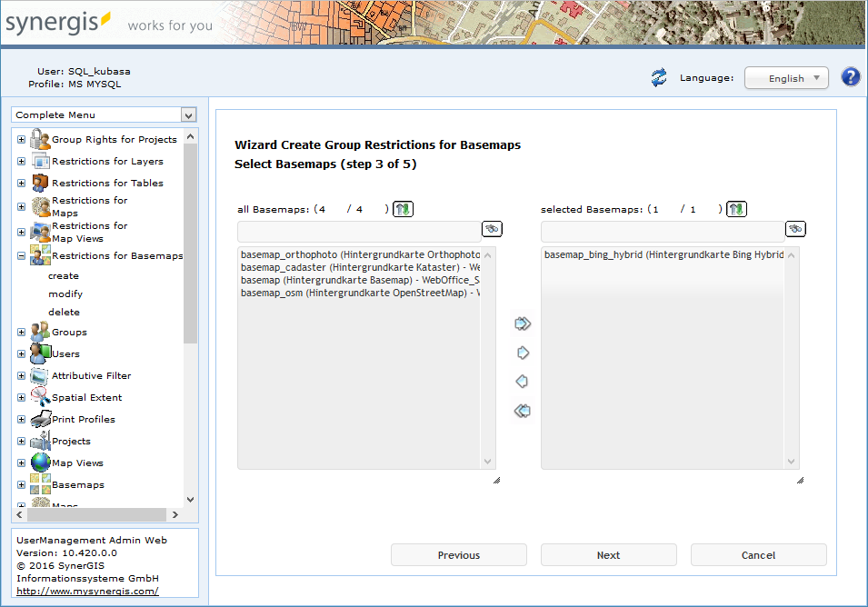The height and width of the screenshot is (607, 868).
Task: Click the sort icon next to all Basemaps
Action: [403, 208]
